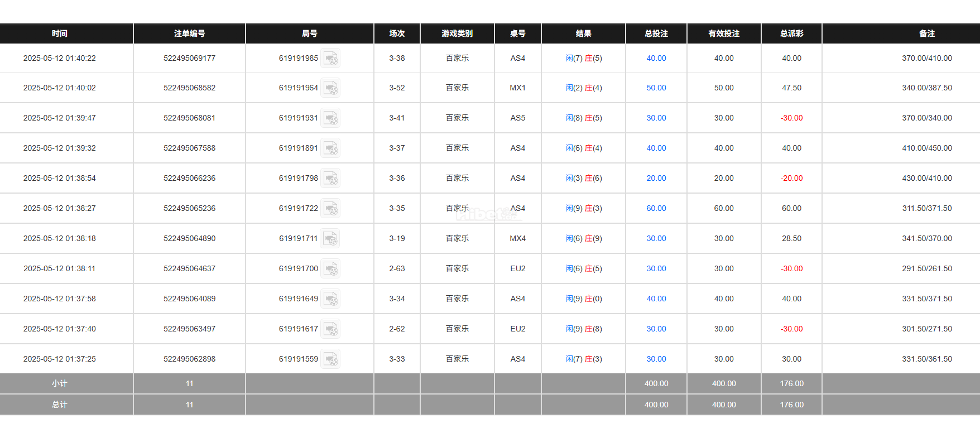
Task: Click replay icon beside round 619191964
Action: point(330,88)
